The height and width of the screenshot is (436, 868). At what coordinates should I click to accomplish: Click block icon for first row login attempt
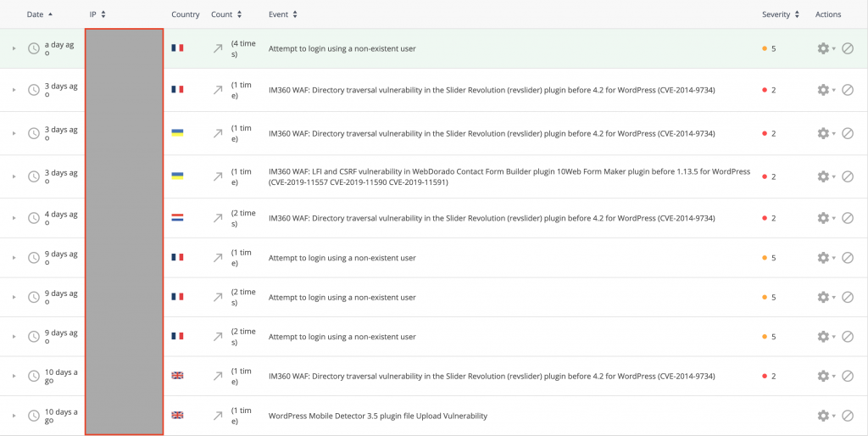coord(847,48)
